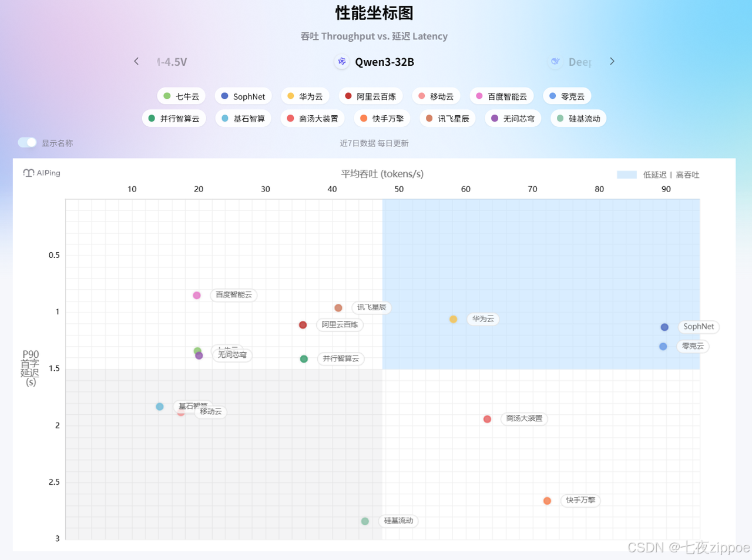Toggle 并行智算云 legend chip
The height and width of the screenshot is (560, 752).
point(174,119)
